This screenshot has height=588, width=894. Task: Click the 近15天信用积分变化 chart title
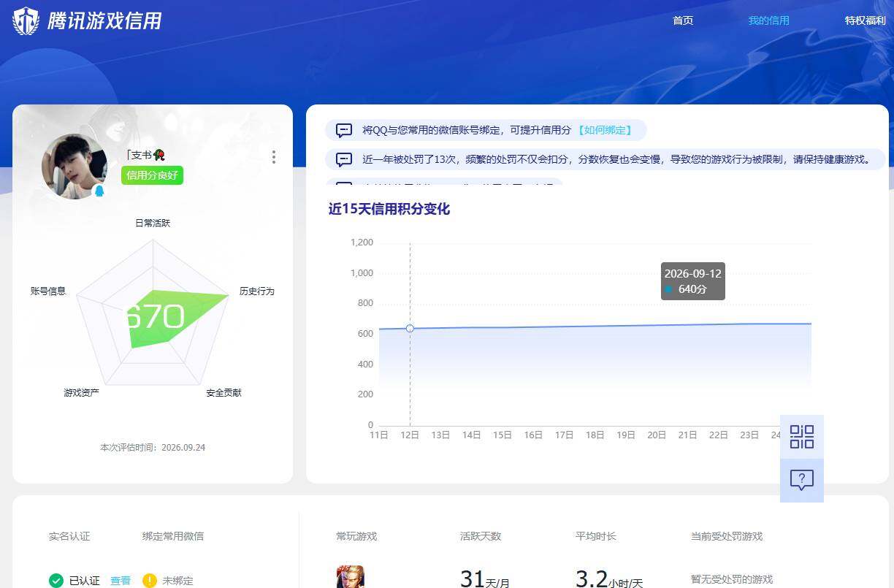(x=389, y=209)
